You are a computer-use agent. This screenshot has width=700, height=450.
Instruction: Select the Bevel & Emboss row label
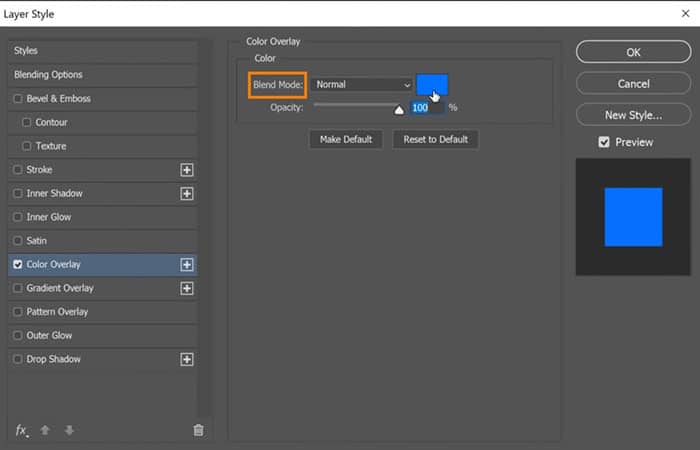coord(58,99)
